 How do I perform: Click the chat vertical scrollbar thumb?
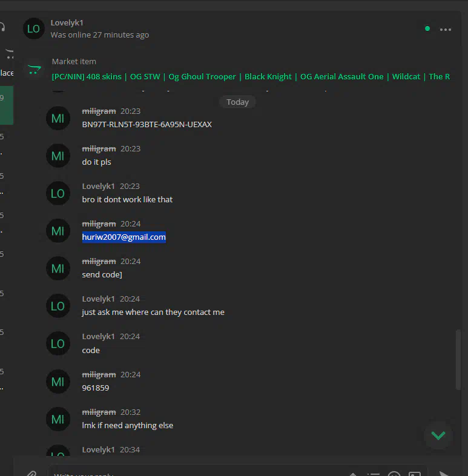(x=458, y=359)
